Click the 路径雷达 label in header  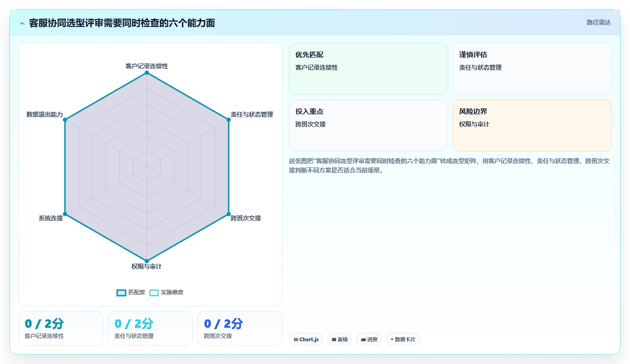point(598,22)
